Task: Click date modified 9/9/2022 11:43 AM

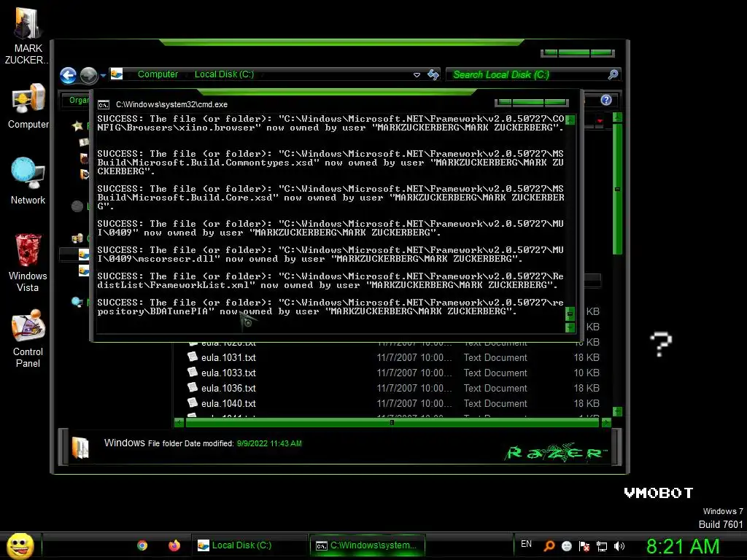Action: 269,443
